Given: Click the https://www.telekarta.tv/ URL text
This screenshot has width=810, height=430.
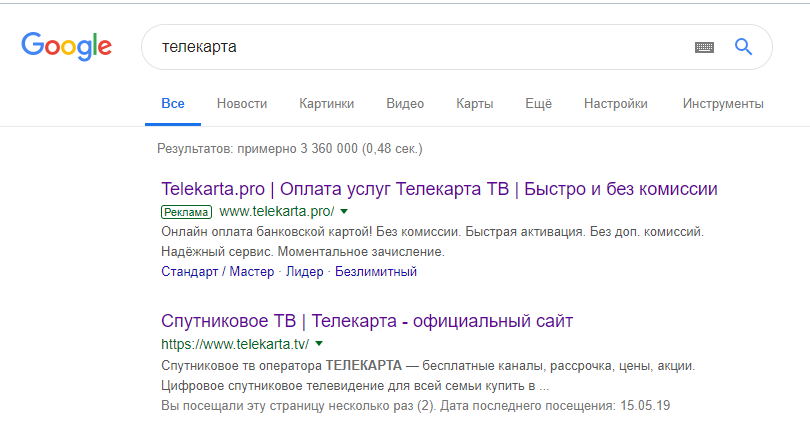Looking at the screenshot, I should point(235,344).
